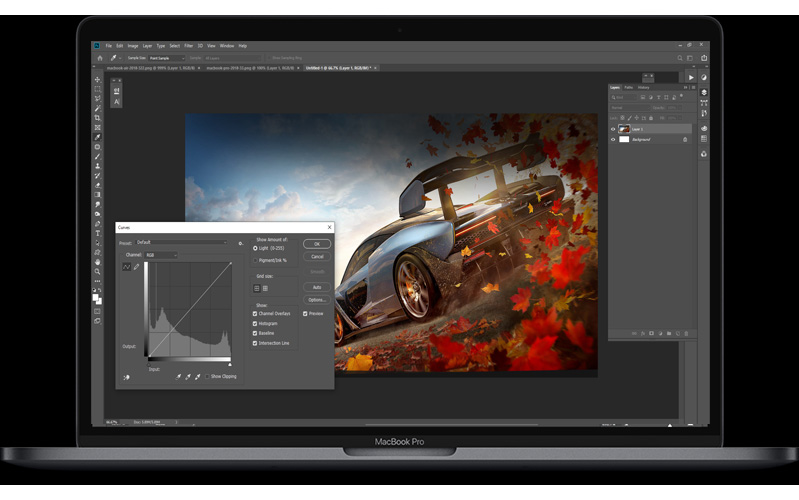Click the white point input slider triangle

230,364
